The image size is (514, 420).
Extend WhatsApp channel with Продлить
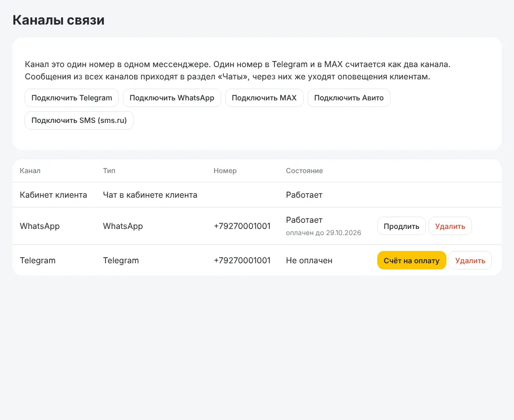(401, 226)
